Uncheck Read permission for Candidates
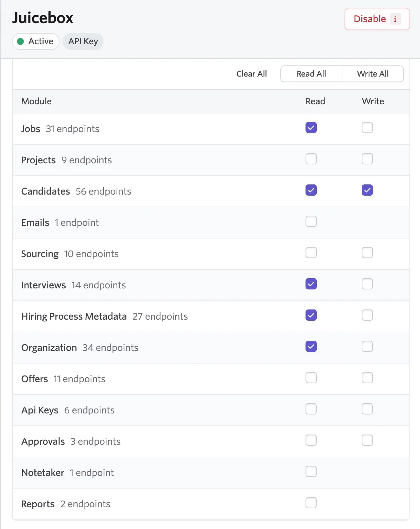Image resolution: width=420 pixels, height=529 pixels. (311, 190)
